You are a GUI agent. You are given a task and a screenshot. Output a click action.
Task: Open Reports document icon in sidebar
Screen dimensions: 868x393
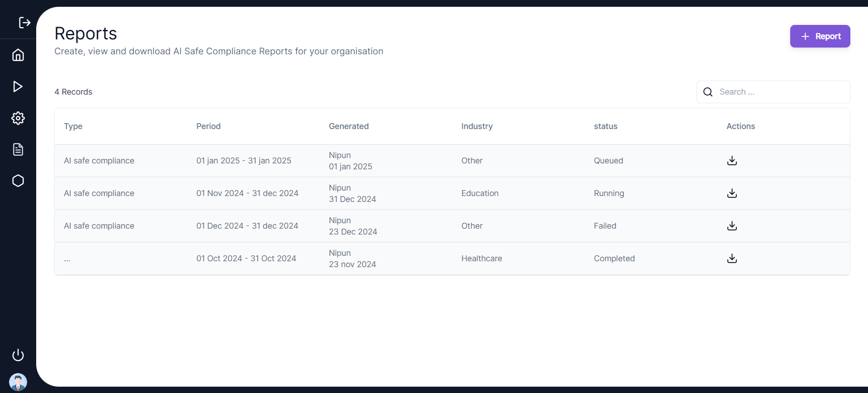click(18, 149)
